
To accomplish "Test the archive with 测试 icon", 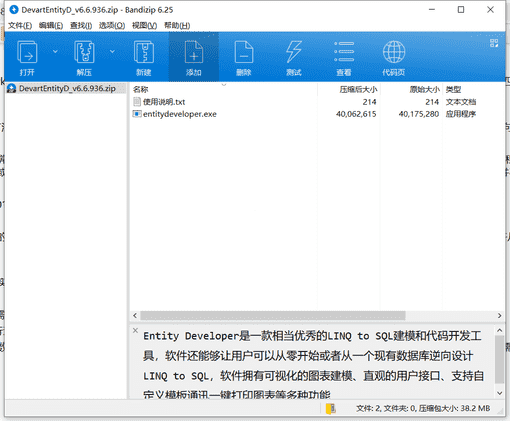I will [x=294, y=57].
